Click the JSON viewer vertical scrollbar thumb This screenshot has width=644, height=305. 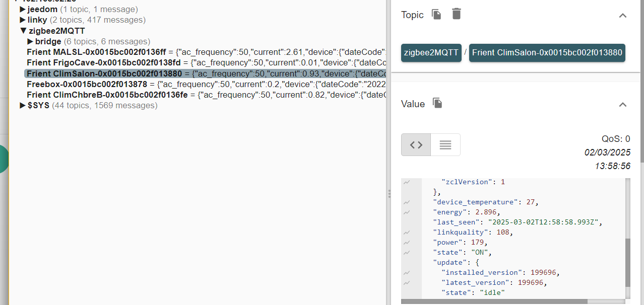pyautogui.click(x=628, y=263)
